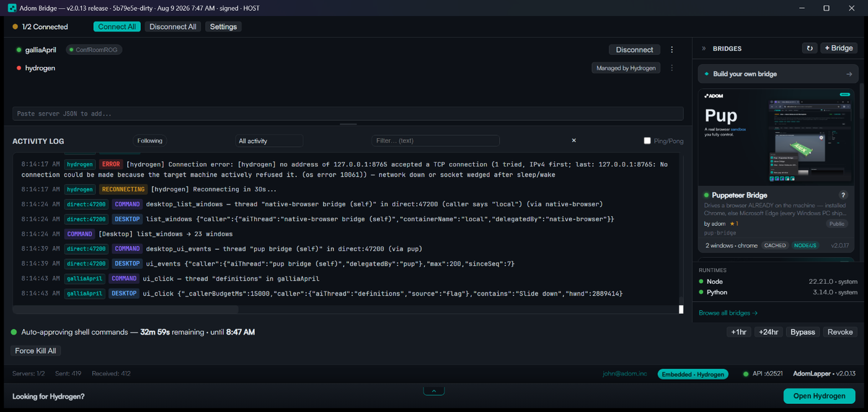Viewport: 868px width, 412px height.
Task: Click the Node runtime green indicator
Action: (701, 281)
